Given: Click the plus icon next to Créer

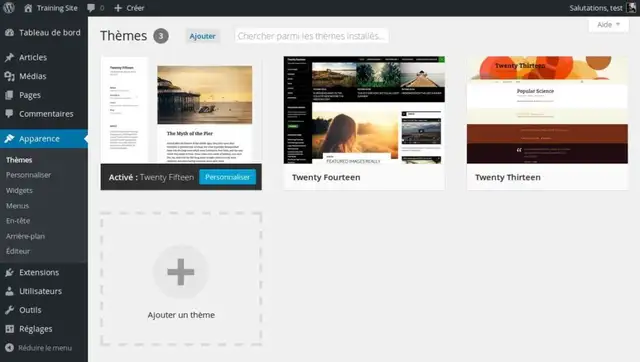Looking at the screenshot, I should point(118,8).
